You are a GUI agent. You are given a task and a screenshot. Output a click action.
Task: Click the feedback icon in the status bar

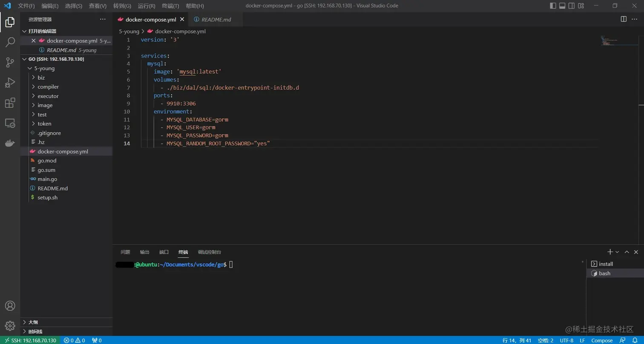[x=623, y=340]
